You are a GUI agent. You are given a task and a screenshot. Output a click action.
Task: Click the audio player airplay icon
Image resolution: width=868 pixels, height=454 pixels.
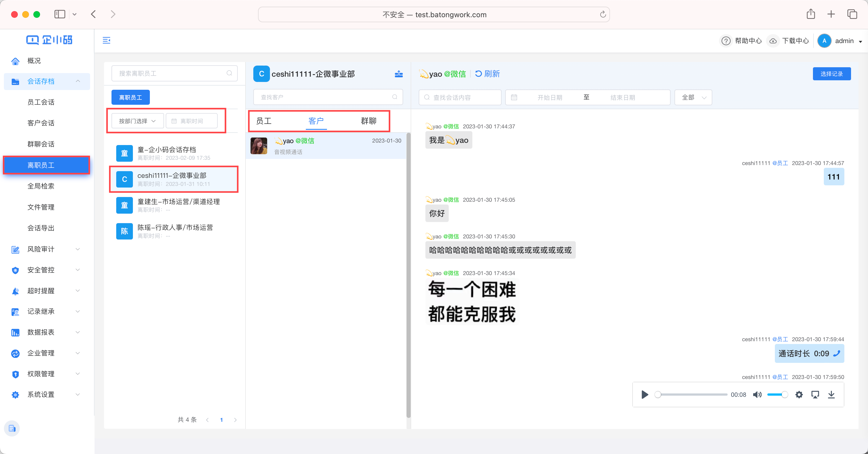point(815,394)
